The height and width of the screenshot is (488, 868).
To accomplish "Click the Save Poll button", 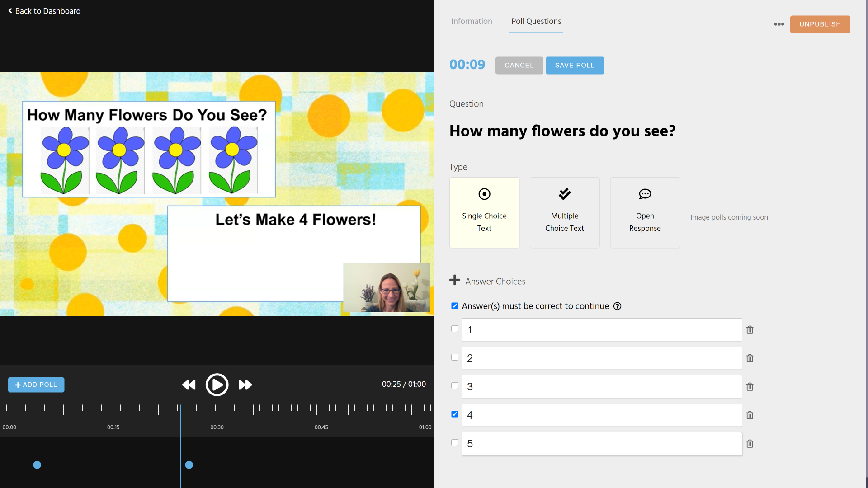I will click(574, 66).
